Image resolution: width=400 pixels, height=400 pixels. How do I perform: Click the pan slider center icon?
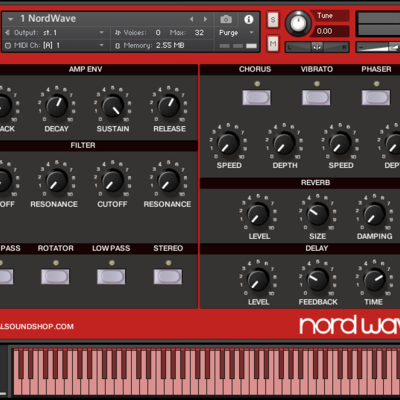tap(317, 47)
